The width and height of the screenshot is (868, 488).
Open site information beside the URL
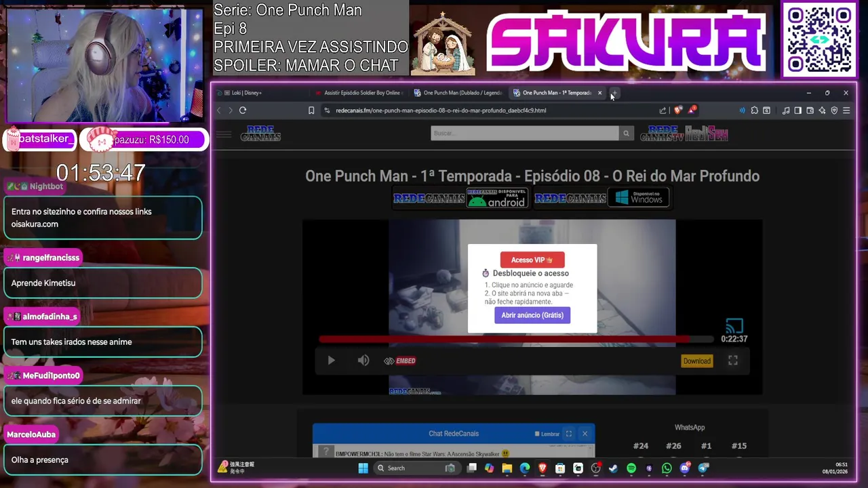(x=327, y=110)
